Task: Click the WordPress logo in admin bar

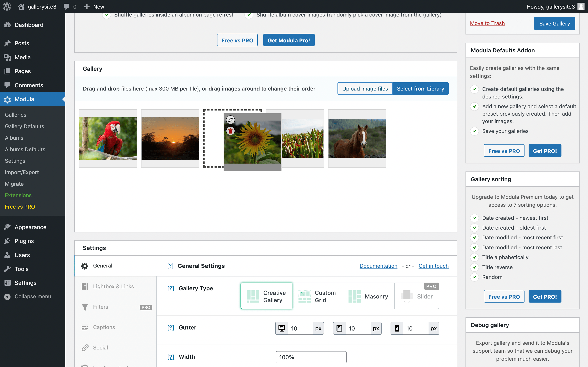Action: click(7, 7)
